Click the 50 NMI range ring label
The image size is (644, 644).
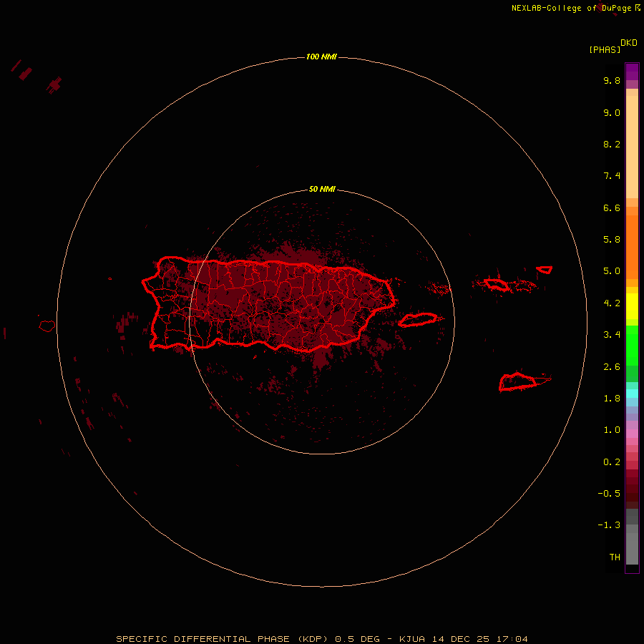point(322,189)
